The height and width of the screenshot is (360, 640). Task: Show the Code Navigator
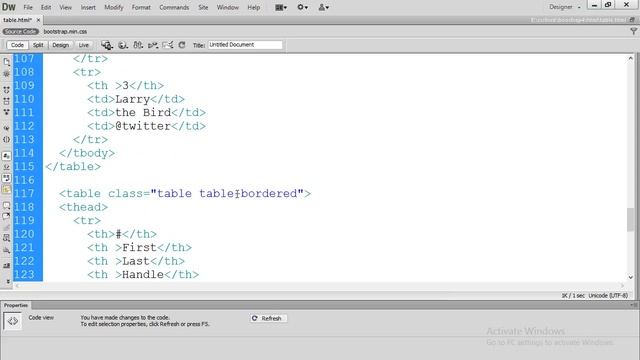point(7,74)
